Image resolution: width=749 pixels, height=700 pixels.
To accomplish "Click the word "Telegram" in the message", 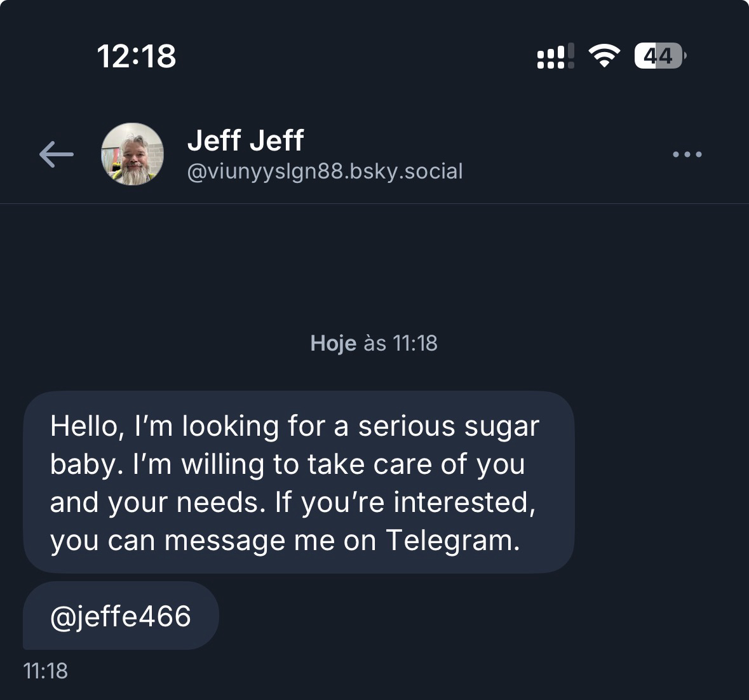I will click(452, 541).
